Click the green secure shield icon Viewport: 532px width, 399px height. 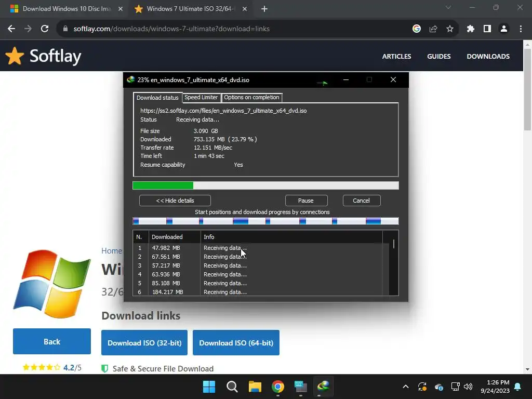(x=105, y=368)
